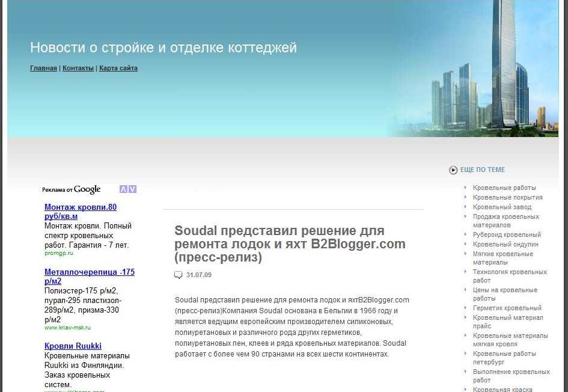Open the Герметик кровельный link

(x=507, y=308)
